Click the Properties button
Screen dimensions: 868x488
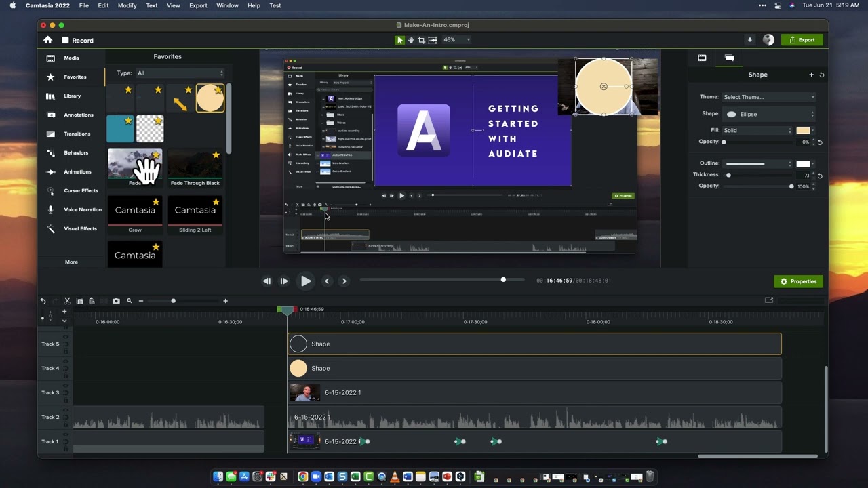(798, 281)
